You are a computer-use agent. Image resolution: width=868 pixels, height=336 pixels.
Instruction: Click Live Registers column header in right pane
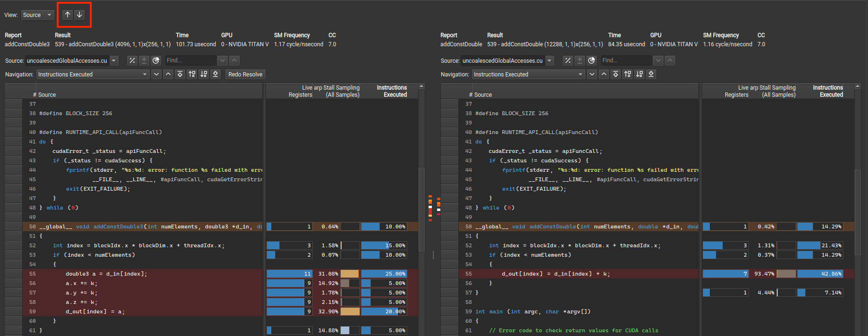click(736, 91)
